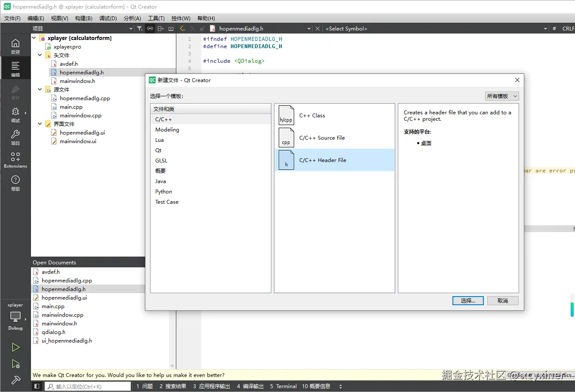Screen dimensions: 575x392
Task: Select the Qt category in template list
Action: coord(211,150)
